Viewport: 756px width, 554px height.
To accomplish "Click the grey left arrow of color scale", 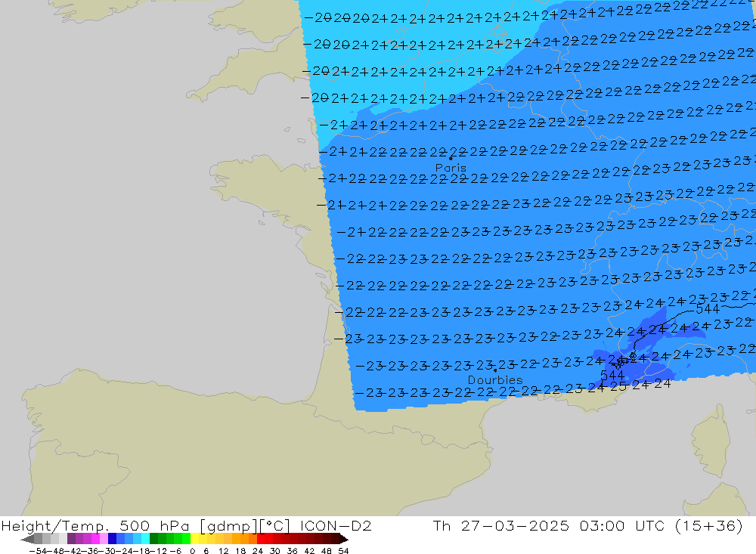I will pyautogui.click(x=27, y=540).
